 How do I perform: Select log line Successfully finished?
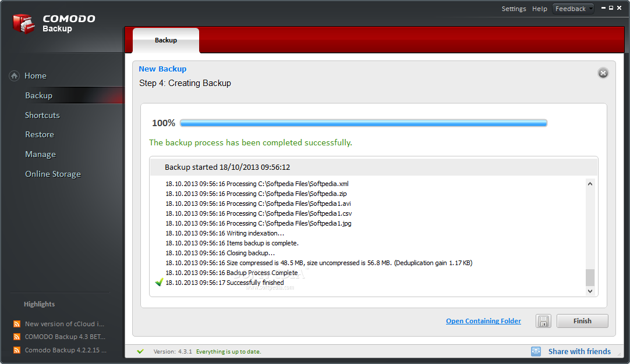225,283
